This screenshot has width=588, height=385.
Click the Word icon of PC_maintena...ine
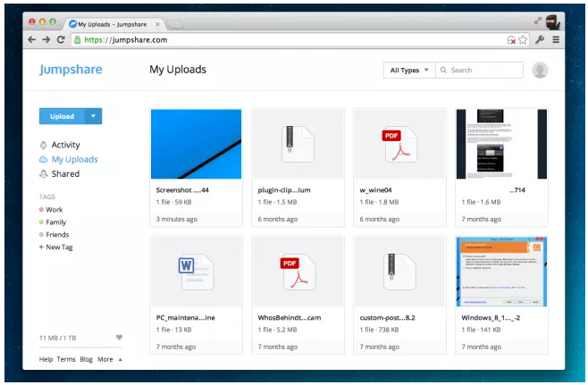pos(196,272)
